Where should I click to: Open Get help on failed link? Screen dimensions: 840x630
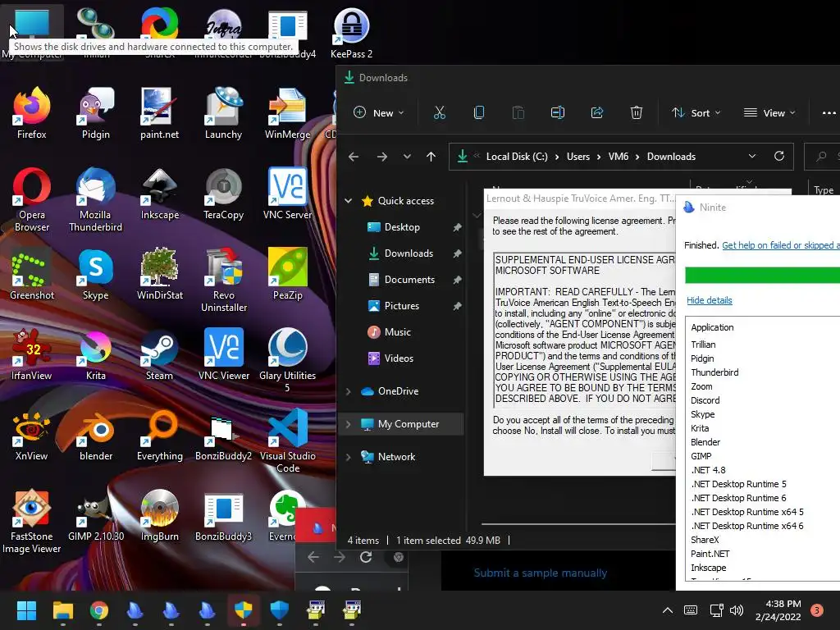coord(781,244)
